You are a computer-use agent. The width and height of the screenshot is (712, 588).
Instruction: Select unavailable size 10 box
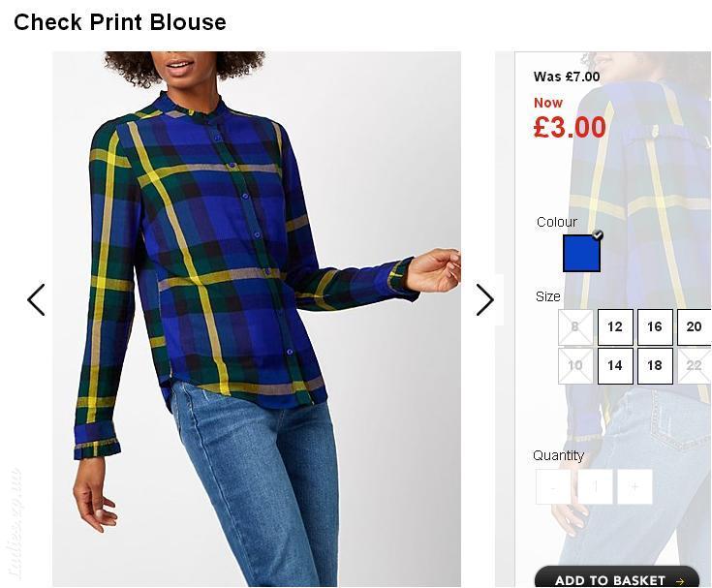click(575, 366)
